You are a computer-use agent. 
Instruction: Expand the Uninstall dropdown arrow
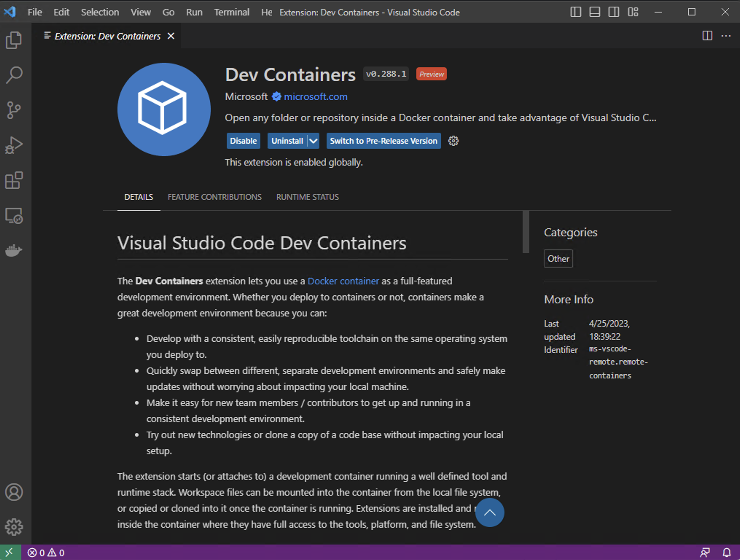pos(313,141)
